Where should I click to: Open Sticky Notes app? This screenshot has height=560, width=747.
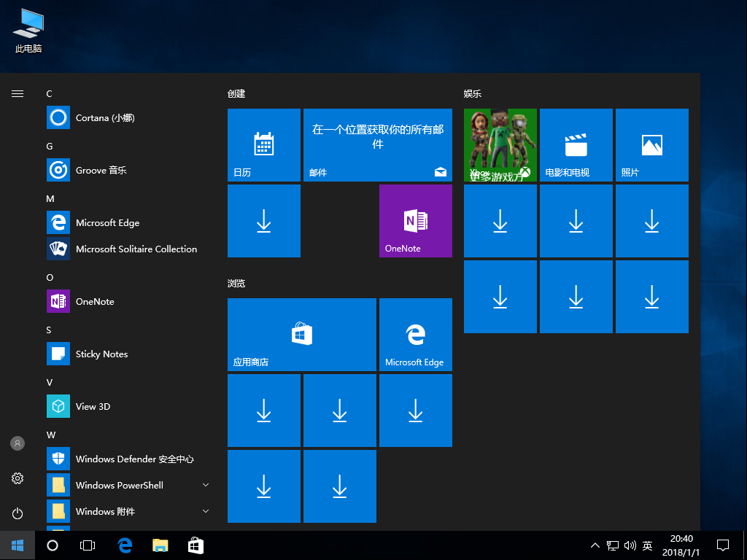tap(128, 354)
